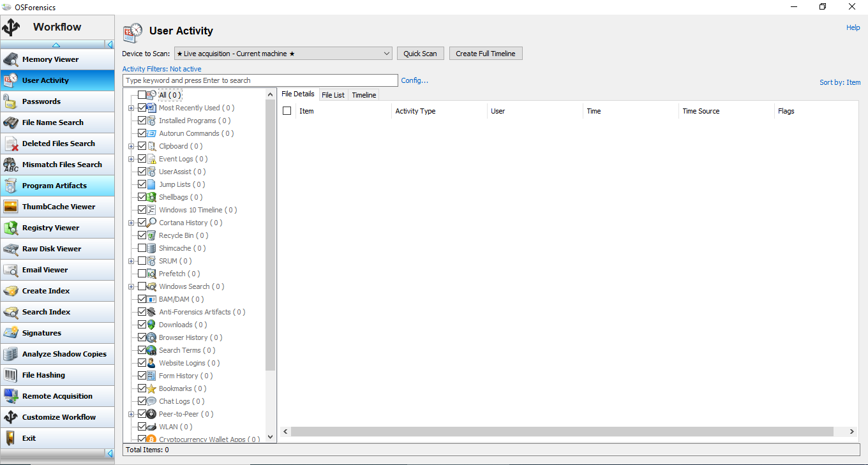This screenshot has height=465, width=868.
Task: Expand the Cortana History node
Action: click(131, 223)
